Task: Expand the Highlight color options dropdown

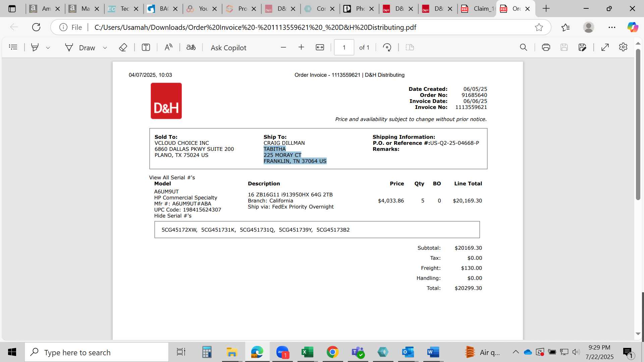Action: coord(48,48)
